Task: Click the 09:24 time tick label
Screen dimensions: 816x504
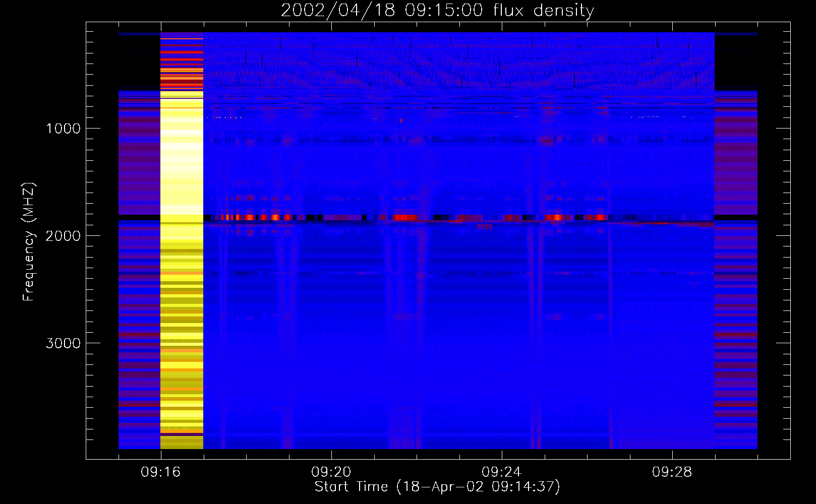Action: pyautogui.click(x=502, y=472)
